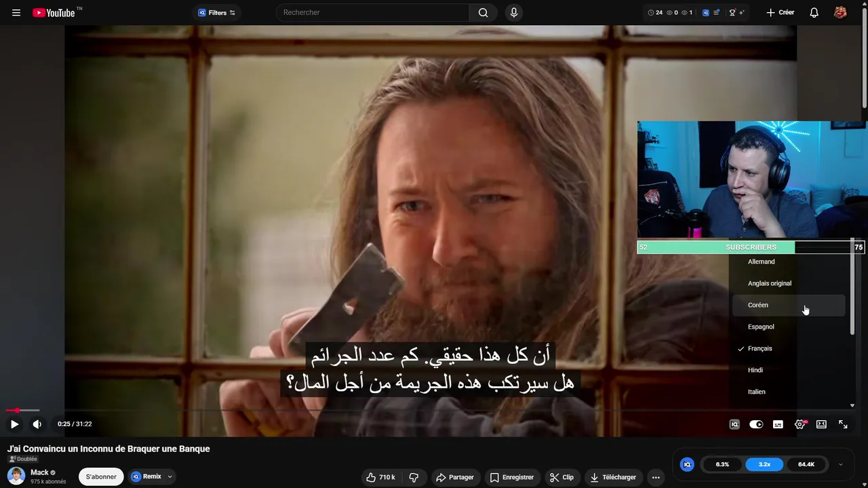Click the eye counter showing 0
The height and width of the screenshot is (488, 868).
tap(673, 13)
